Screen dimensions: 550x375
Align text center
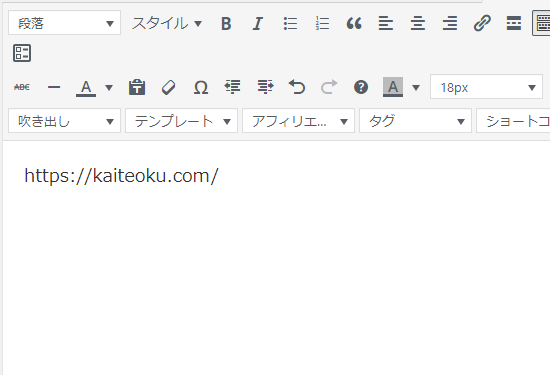418,24
